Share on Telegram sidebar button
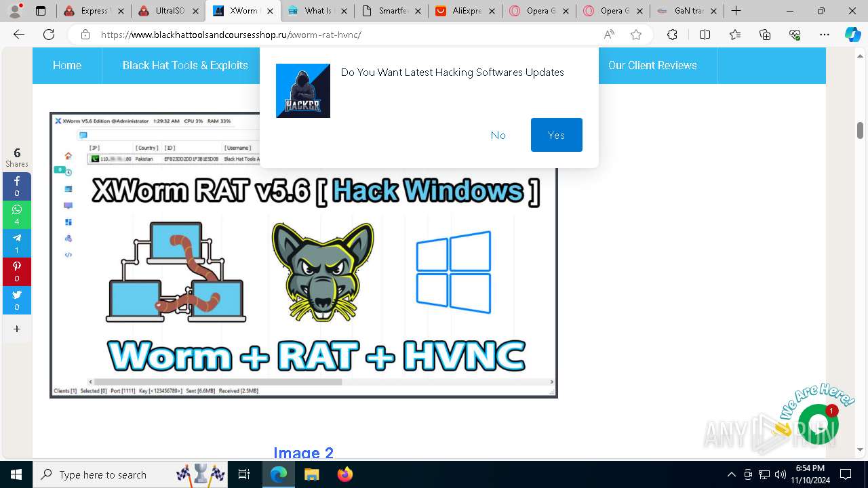Image resolution: width=868 pixels, height=488 pixels. tap(17, 243)
